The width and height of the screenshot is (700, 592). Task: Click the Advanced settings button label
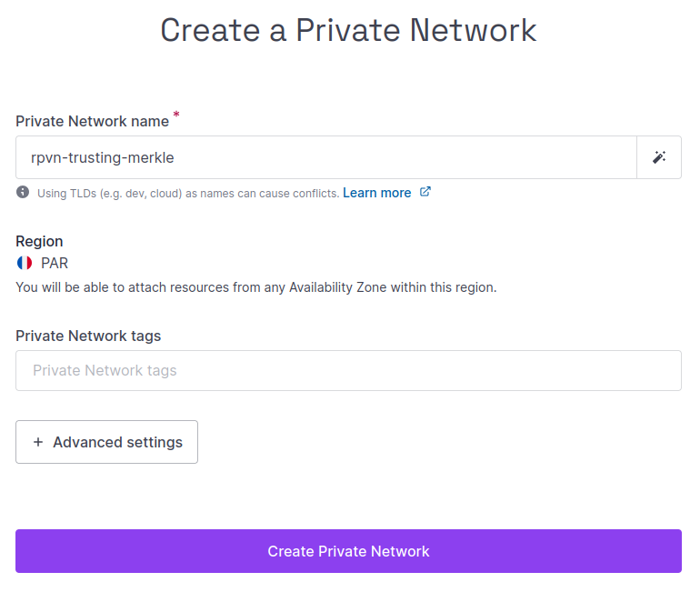[117, 442]
